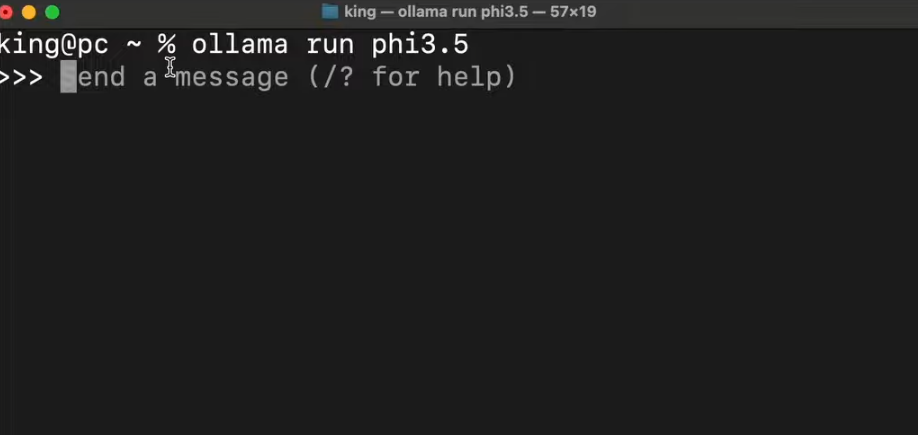Screen dimensions: 918x435
Task: Click the empty title bar right of the title
Action: coord(760,12)
